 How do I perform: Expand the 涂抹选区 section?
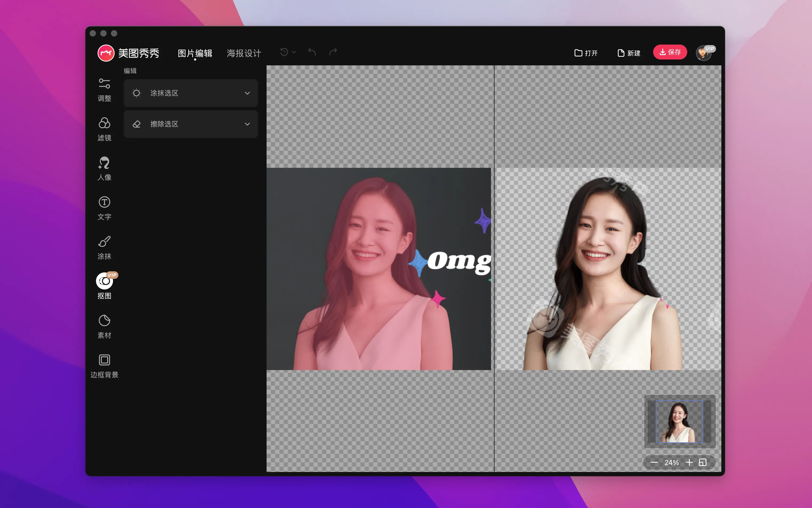click(191, 93)
